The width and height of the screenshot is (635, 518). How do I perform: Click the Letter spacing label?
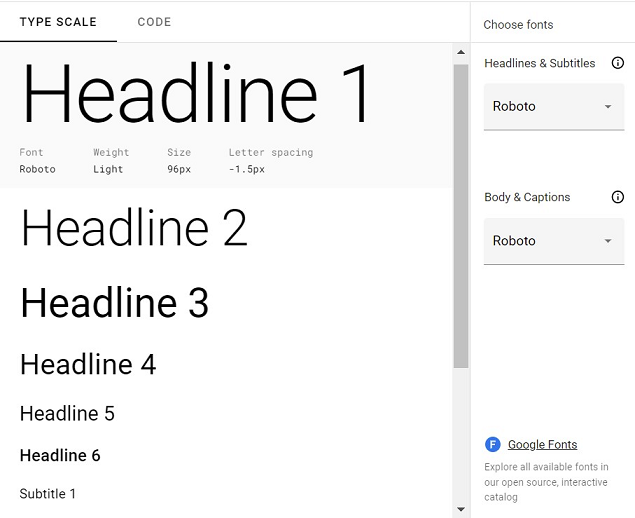[x=271, y=152]
